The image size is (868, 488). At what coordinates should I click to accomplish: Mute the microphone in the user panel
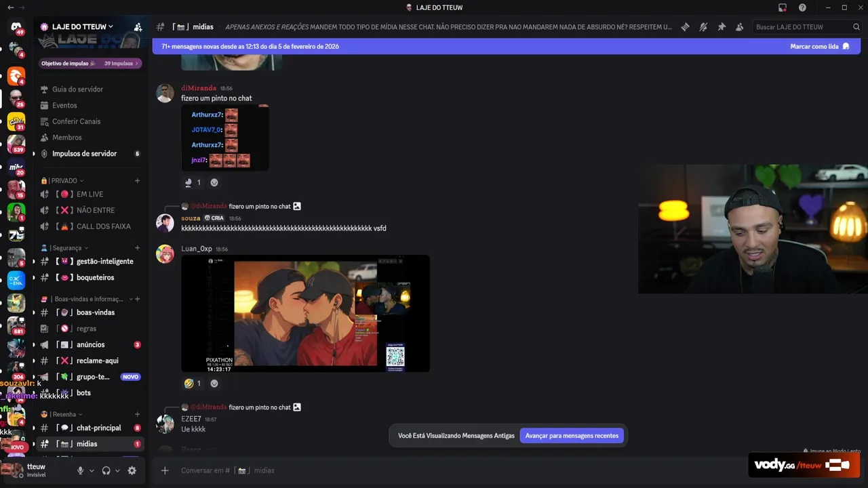(x=80, y=470)
